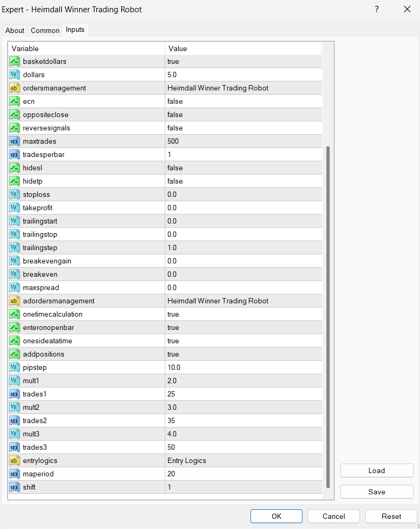Select the reversesignals value false

click(243, 128)
